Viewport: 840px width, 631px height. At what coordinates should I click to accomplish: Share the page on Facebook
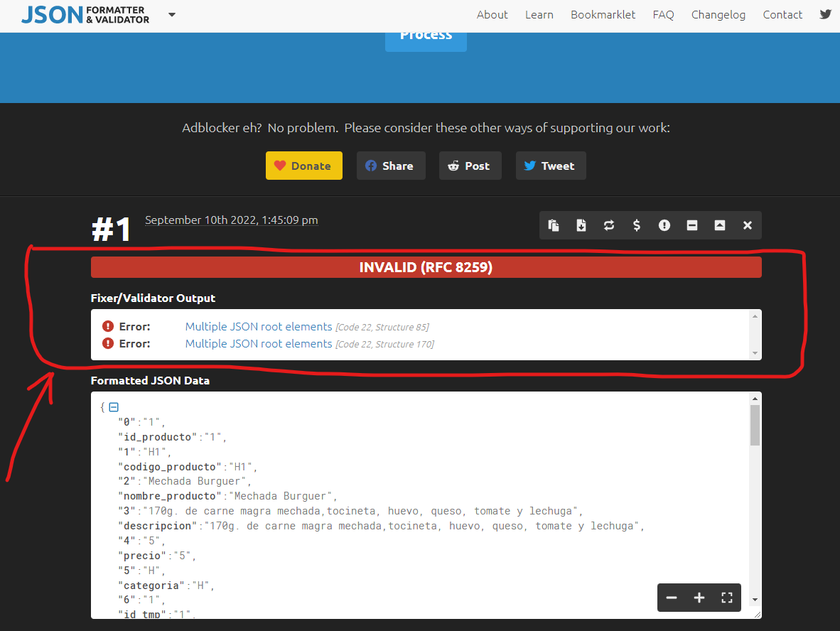tap(391, 165)
